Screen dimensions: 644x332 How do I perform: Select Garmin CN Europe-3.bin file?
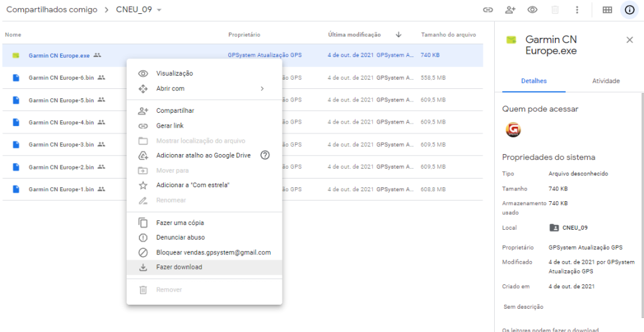pos(61,144)
